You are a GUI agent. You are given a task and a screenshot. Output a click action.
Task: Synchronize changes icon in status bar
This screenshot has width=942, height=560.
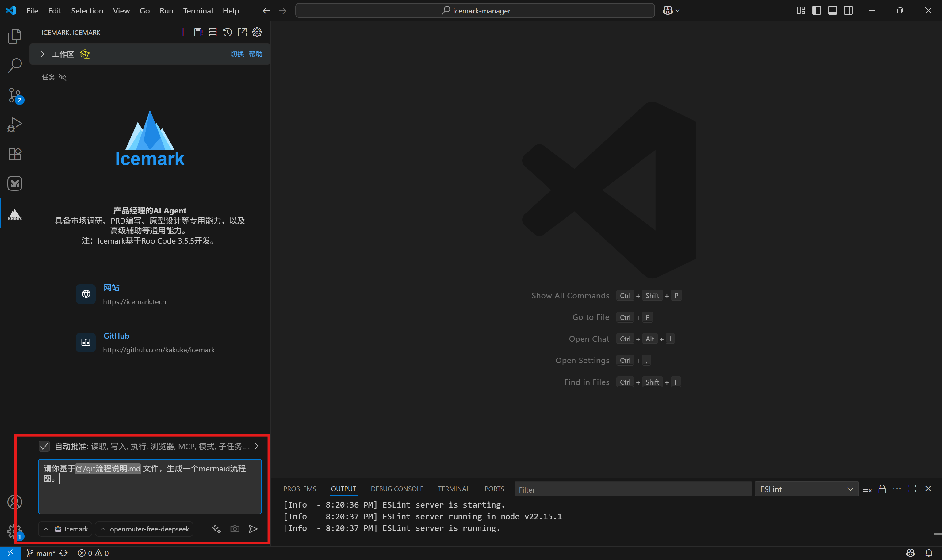click(x=64, y=553)
